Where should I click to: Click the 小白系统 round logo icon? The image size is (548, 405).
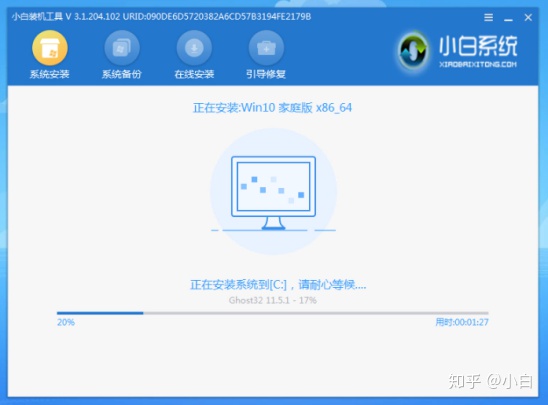click(413, 50)
